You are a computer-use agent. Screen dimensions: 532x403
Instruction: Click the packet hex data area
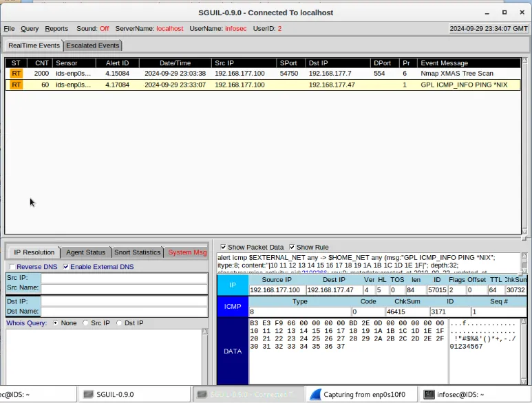[348, 351]
